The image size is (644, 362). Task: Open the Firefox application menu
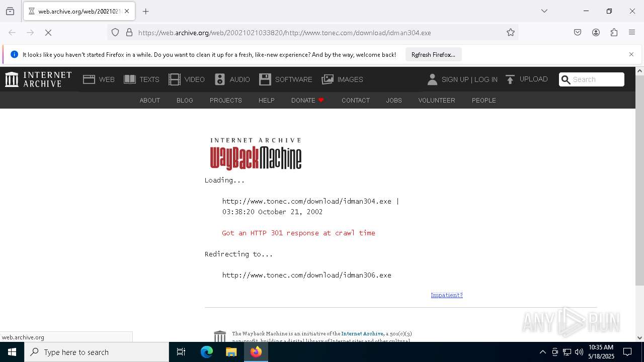(x=632, y=33)
